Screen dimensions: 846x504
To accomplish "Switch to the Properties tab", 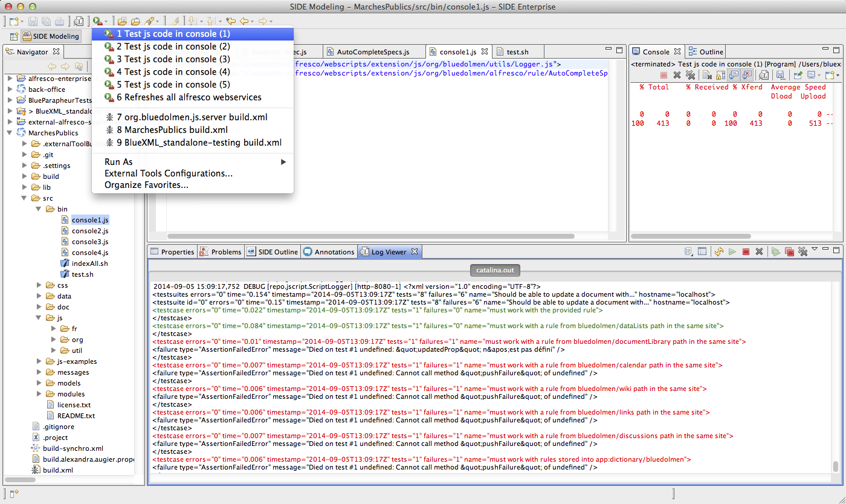I will point(172,252).
